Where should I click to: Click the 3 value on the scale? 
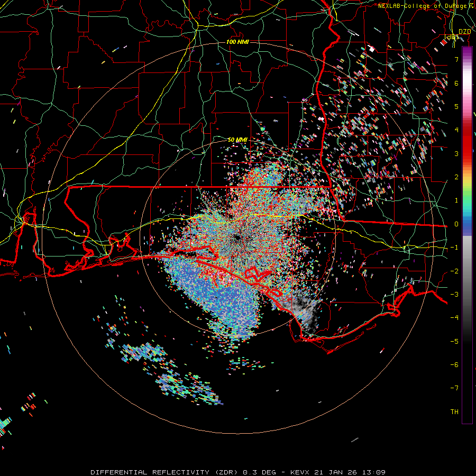[456, 153]
